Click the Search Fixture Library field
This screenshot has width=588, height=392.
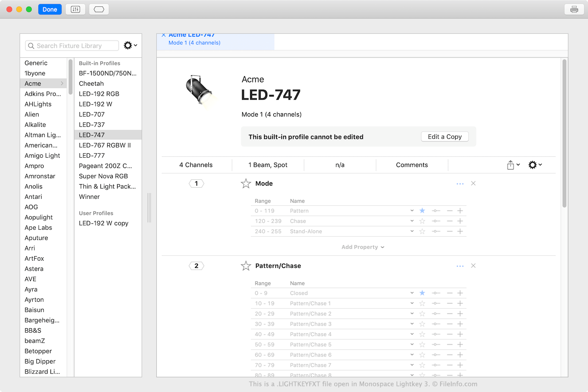click(x=72, y=46)
